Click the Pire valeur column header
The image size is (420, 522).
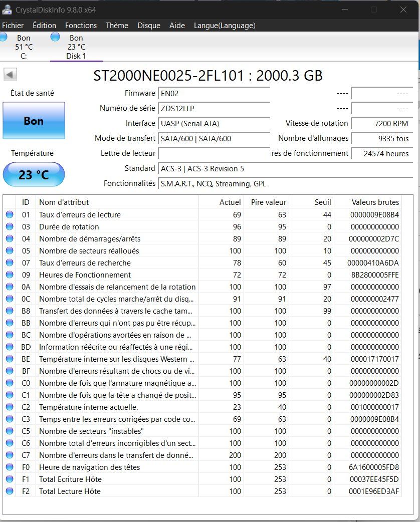pyautogui.click(x=266, y=202)
